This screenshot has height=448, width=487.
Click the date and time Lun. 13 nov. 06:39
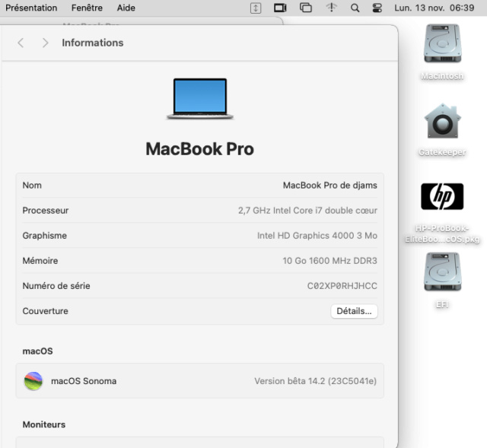(434, 8)
